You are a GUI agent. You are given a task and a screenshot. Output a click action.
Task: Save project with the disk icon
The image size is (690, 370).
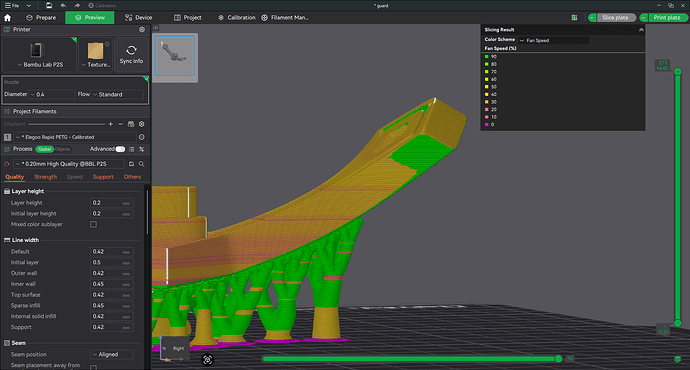[x=49, y=5]
